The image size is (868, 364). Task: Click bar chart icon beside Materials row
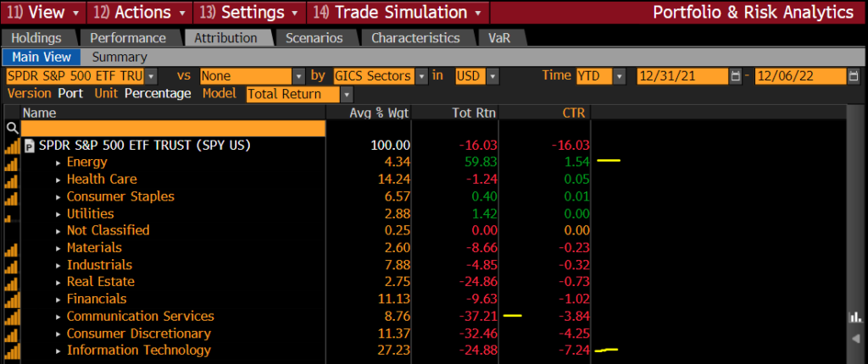[x=11, y=250]
